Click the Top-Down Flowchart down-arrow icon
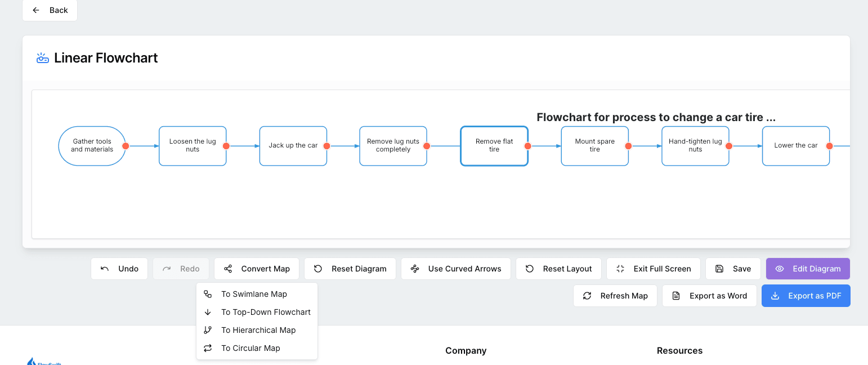This screenshot has width=868, height=365. (x=208, y=312)
